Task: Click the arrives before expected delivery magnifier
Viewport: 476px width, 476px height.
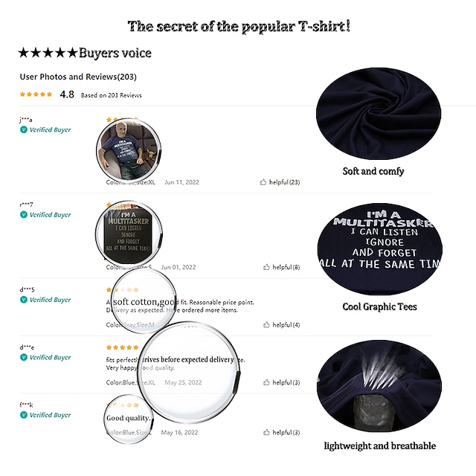Action: click(190, 373)
